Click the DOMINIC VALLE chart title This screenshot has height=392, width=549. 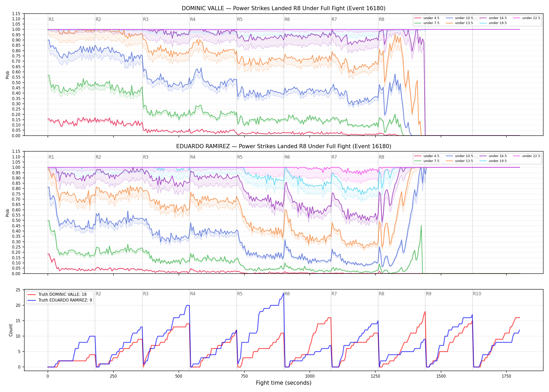tap(283, 8)
